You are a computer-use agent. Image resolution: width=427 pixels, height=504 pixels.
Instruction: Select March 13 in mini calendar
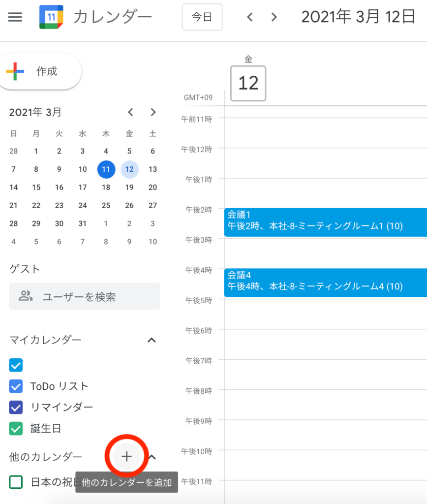coord(152,169)
